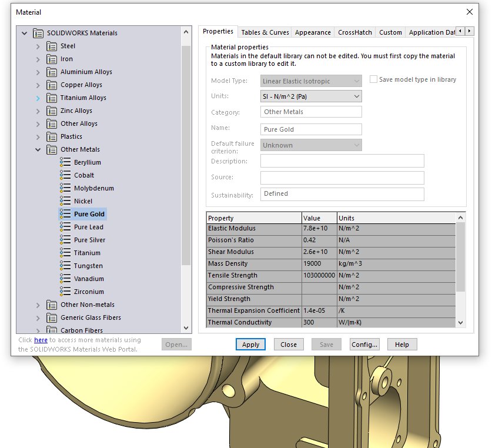Click the Titanium material icon
492x448 pixels.
tap(65, 252)
